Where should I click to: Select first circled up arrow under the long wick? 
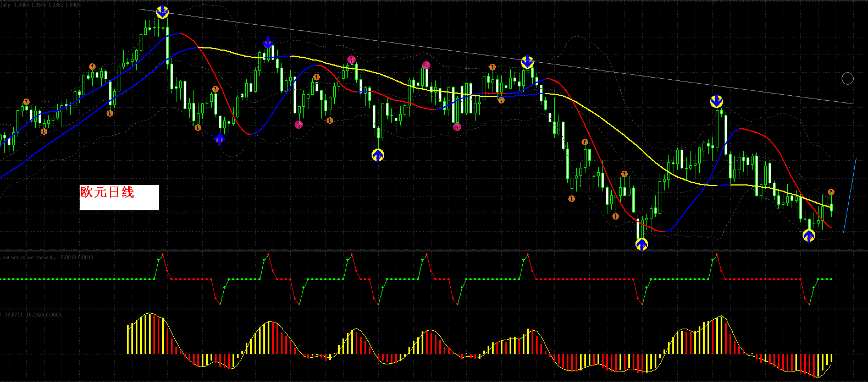378,155
